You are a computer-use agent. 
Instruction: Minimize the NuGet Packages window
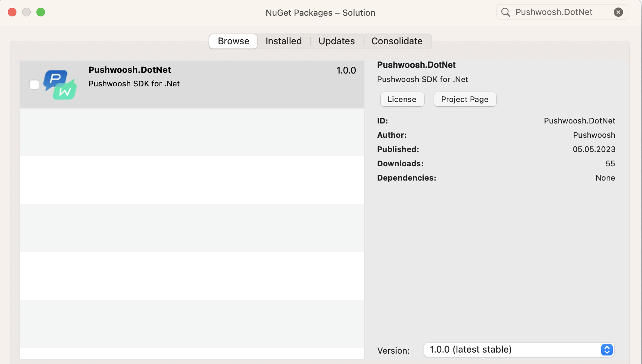click(x=26, y=12)
